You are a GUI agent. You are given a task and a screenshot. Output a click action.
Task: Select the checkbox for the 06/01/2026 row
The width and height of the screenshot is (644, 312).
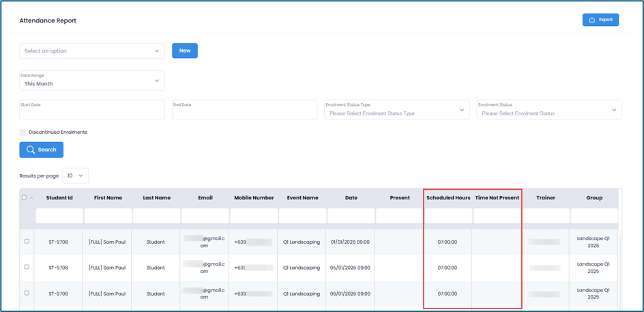click(x=27, y=293)
